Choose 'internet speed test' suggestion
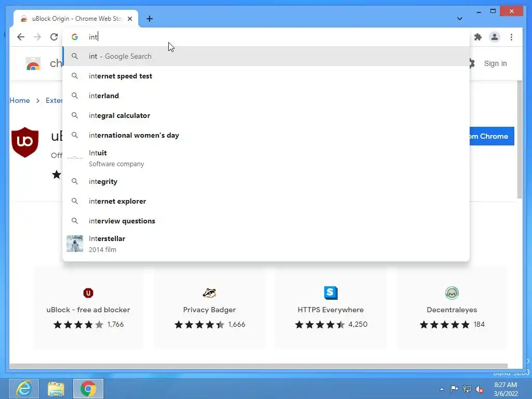The image size is (532, 399). pos(266,76)
